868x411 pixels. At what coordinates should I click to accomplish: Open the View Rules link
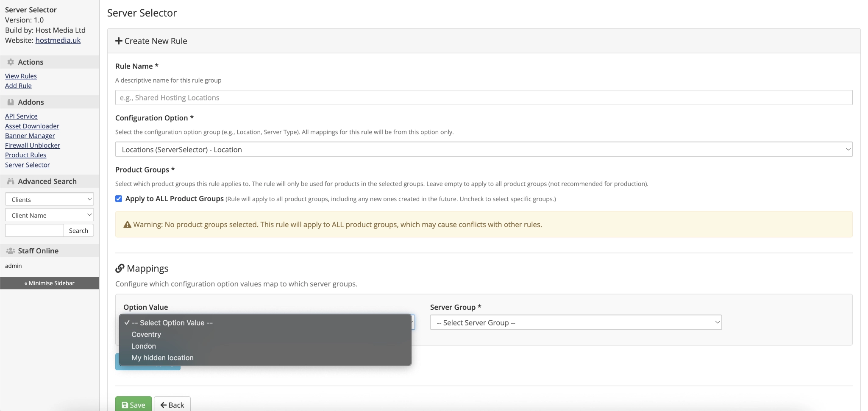(20, 76)
